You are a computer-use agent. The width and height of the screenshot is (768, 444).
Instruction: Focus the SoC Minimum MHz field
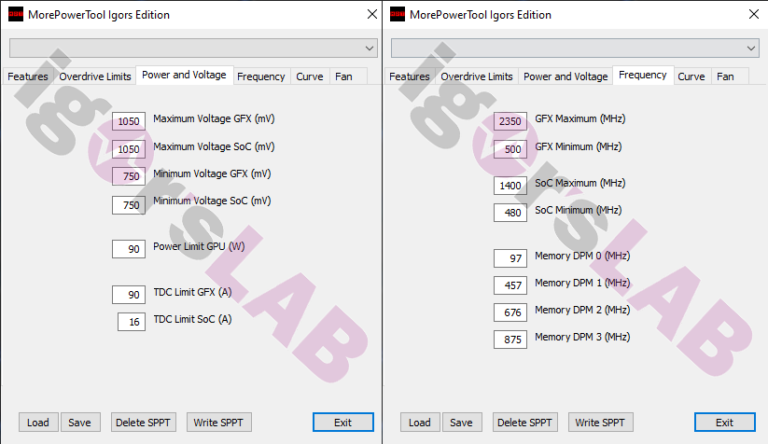click(510, 213)
